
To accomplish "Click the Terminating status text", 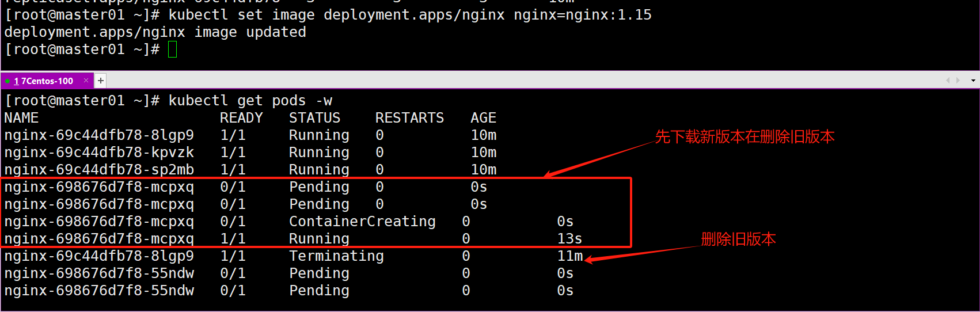I will coord(336,256).
